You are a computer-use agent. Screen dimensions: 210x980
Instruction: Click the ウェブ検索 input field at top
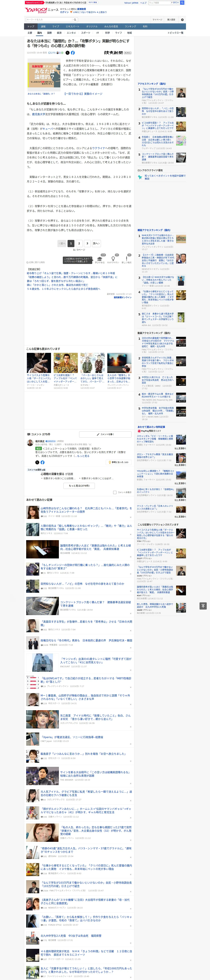click(159, 3)
